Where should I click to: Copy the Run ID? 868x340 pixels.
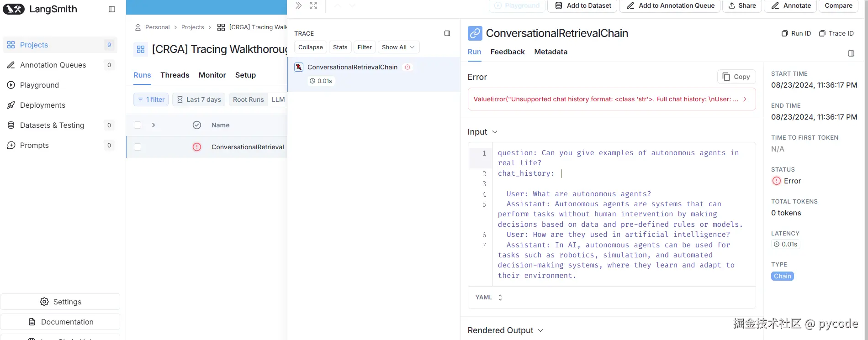tap(796, 33)
